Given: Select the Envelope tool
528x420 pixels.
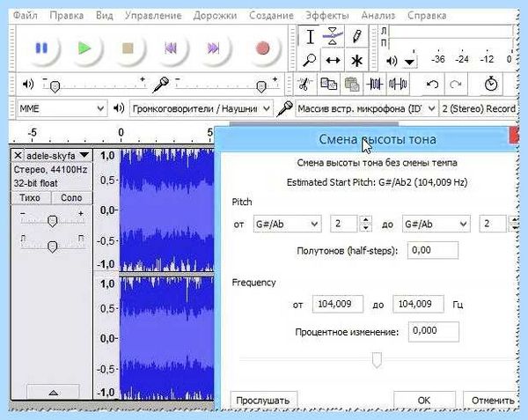Looking at the screenshot, I should point(333,36).
